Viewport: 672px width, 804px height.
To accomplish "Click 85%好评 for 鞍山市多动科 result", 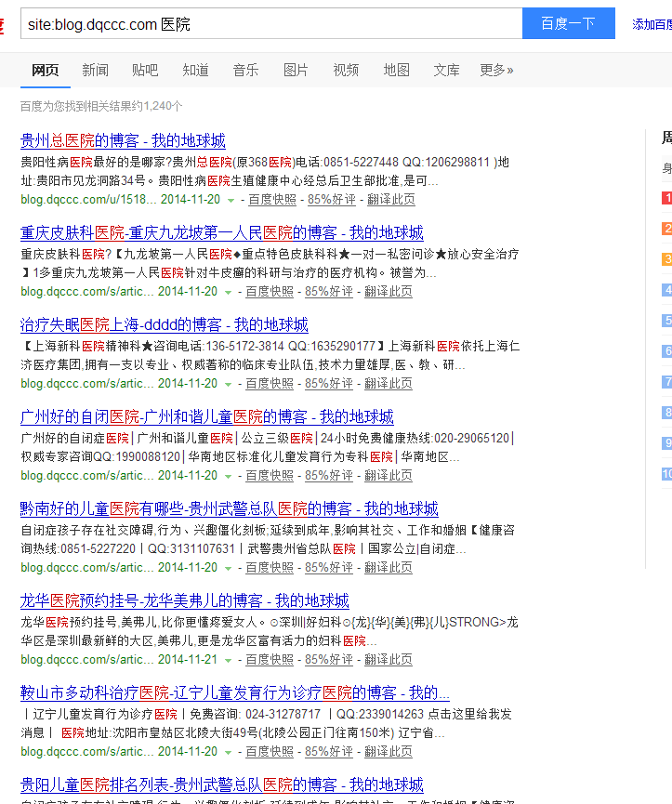I will (x=329, y=751).
